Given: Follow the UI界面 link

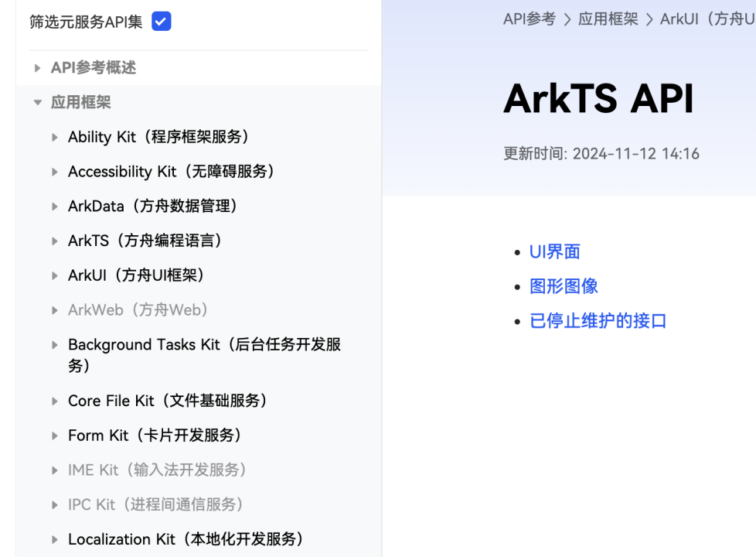Looking at the screenshot, I should coord(554,252).
